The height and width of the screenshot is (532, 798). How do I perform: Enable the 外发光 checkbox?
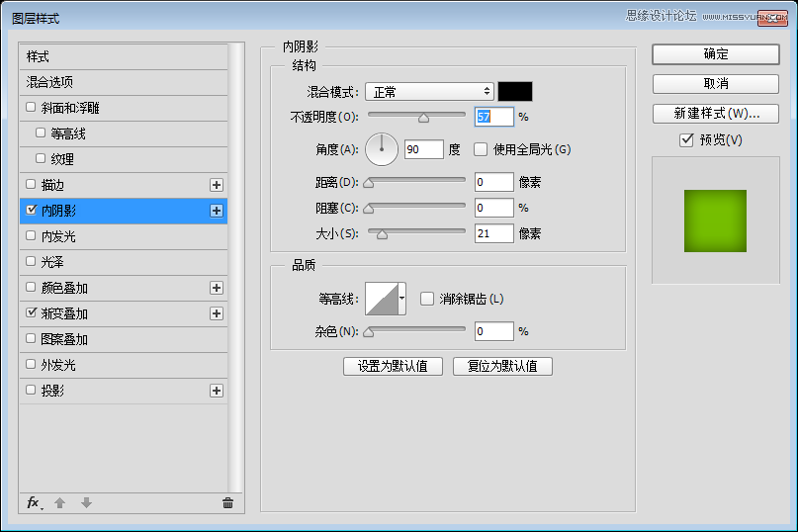pyautogui.click(x=31, y=364)
